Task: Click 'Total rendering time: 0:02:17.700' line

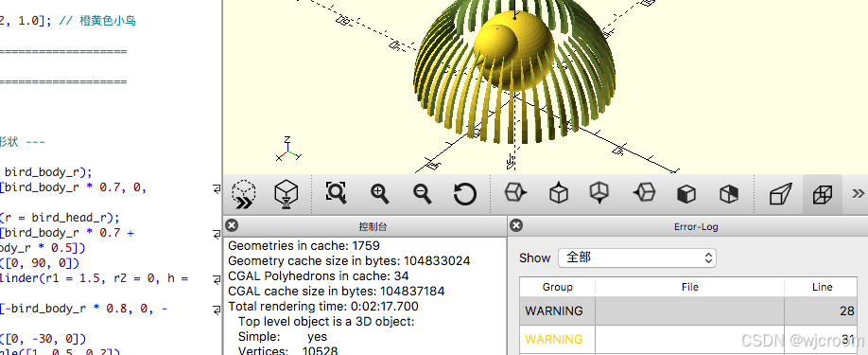Action: click(x=323, y=306)
